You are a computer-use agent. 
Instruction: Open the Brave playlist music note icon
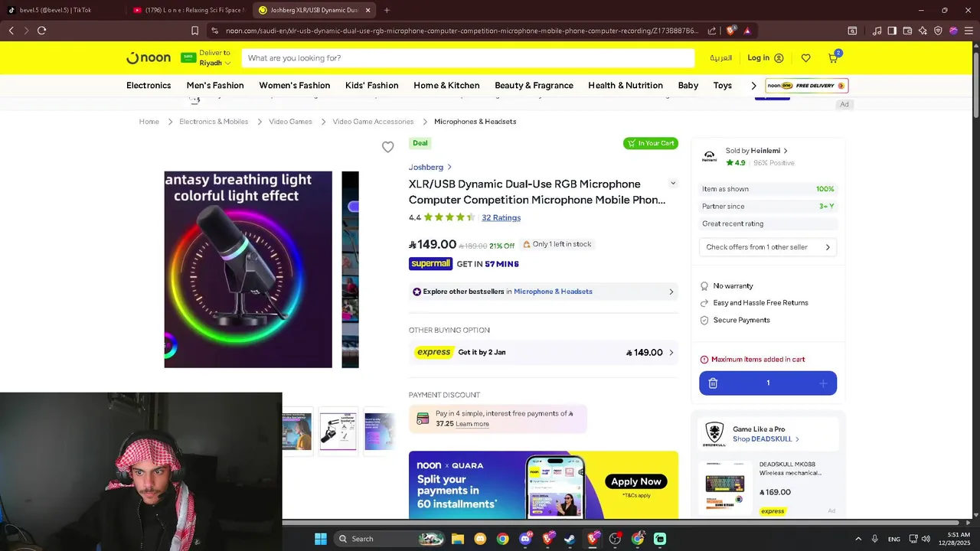[877, 31]
